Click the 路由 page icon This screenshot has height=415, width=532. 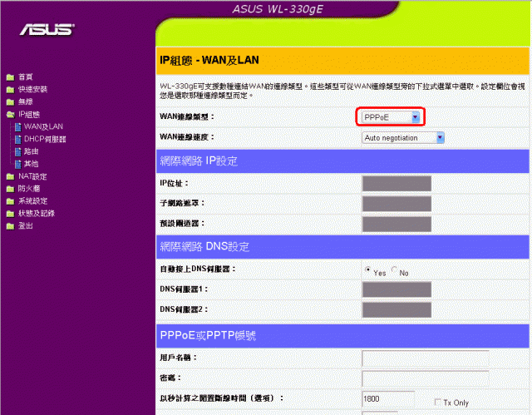[18, 151]
